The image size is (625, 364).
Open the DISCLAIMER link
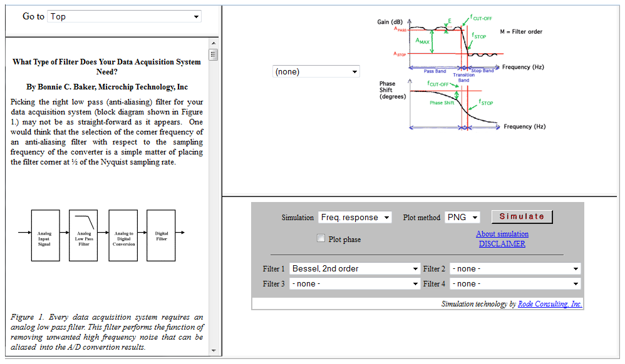(x=502, y=244)
